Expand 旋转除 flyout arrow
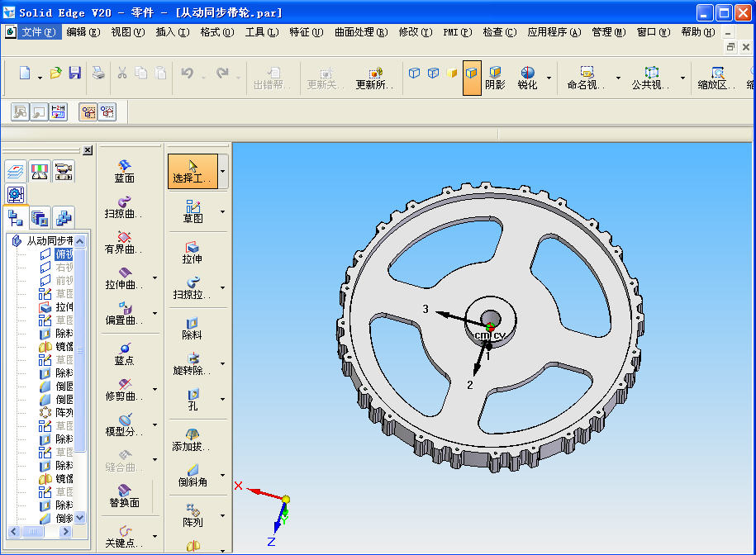This screenshot has width=756, height=555. pyautogui.click(x=223, y=363)
